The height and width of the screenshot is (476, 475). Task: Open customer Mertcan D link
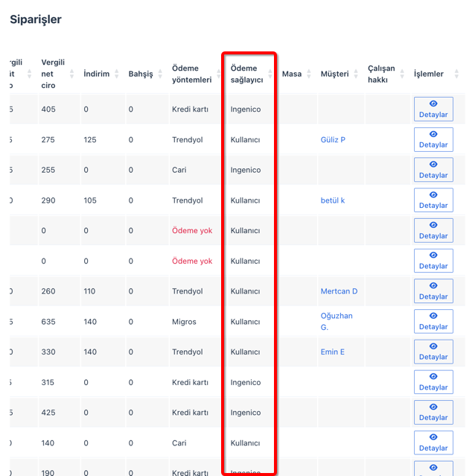point(339,291)
